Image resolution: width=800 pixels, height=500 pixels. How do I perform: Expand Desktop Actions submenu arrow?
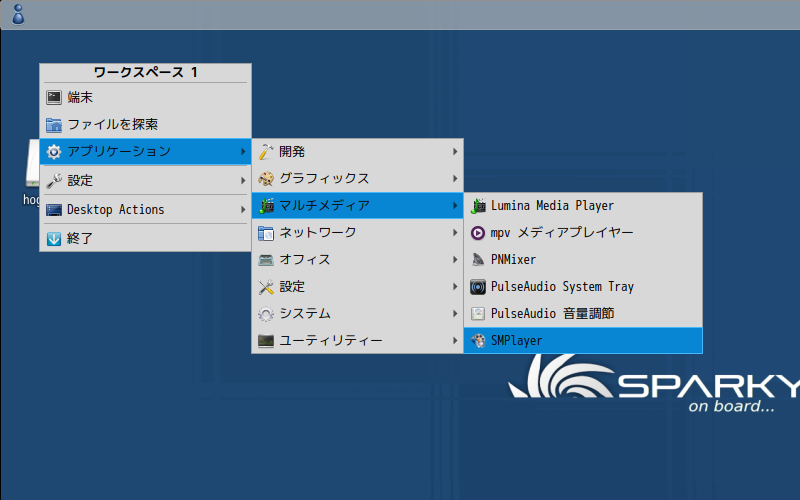(243, 210)
